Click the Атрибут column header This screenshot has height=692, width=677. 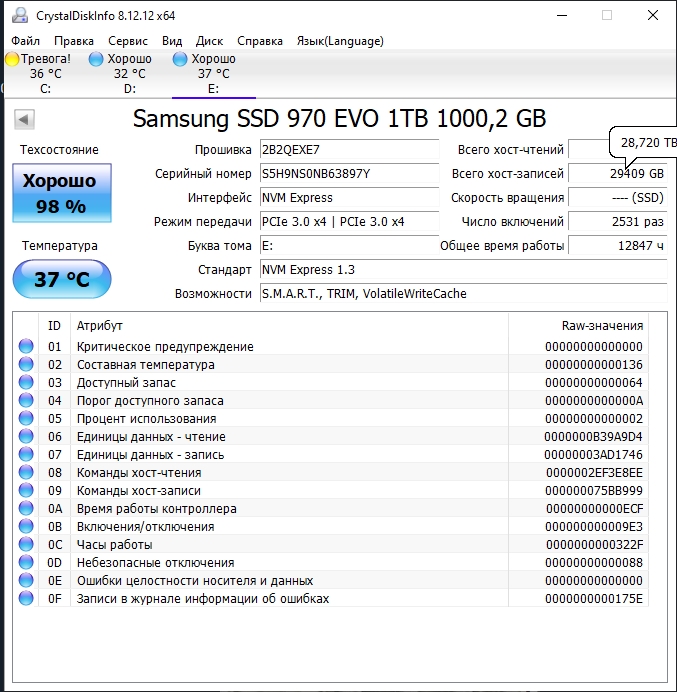tap(290, 326)
